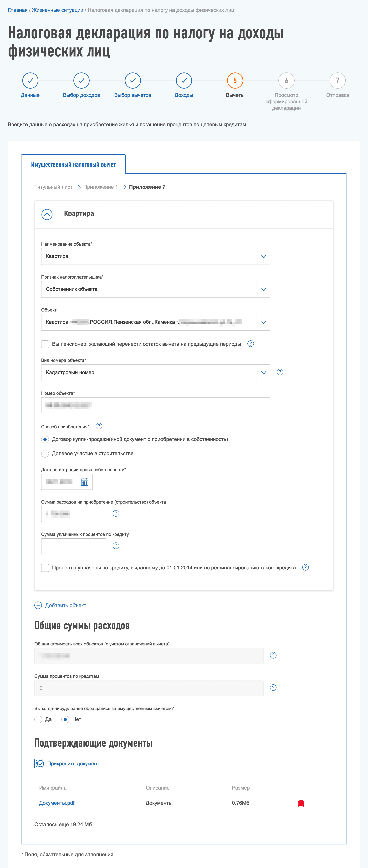The width and height of the screenshot is (368, 868).
Task: Open the Наименование объекта dropdown
Action: (264, 256)
